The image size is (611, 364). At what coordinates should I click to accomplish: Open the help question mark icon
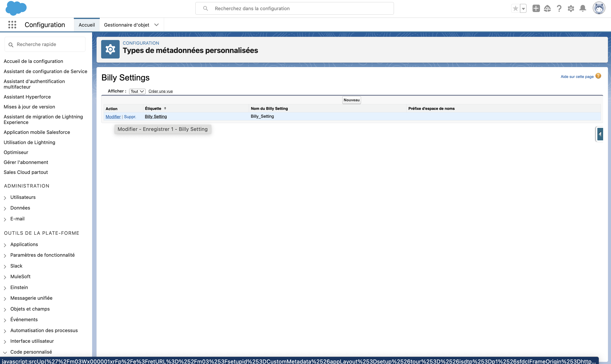(x=559, y=9)
